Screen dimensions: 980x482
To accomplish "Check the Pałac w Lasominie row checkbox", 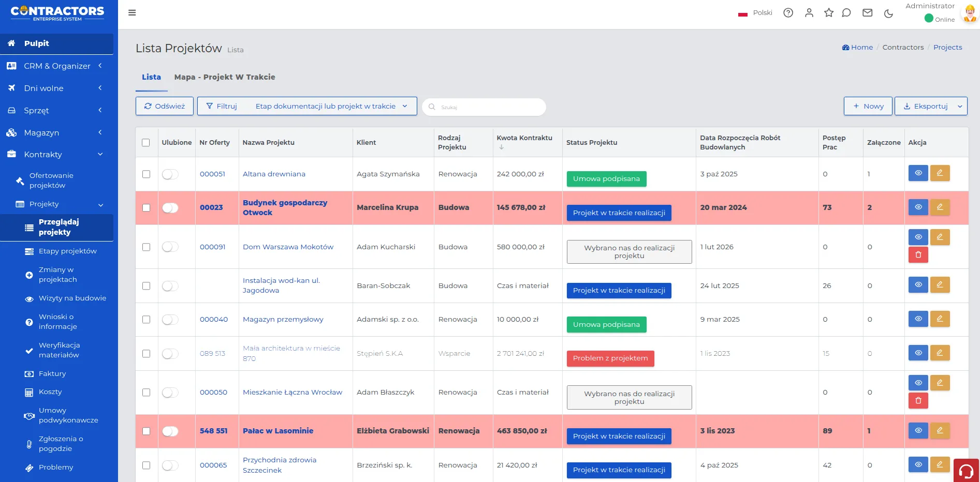I will click(x=146, y=431).
